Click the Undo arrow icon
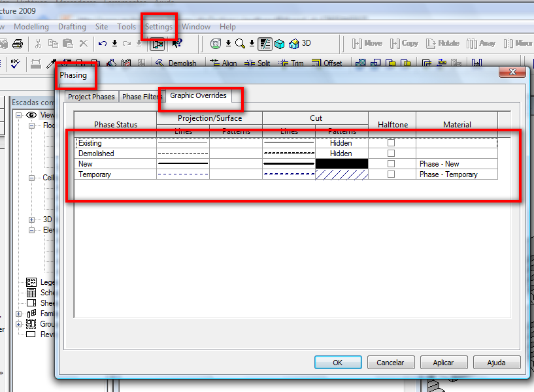The image size is (534, 392). (103, 44)
